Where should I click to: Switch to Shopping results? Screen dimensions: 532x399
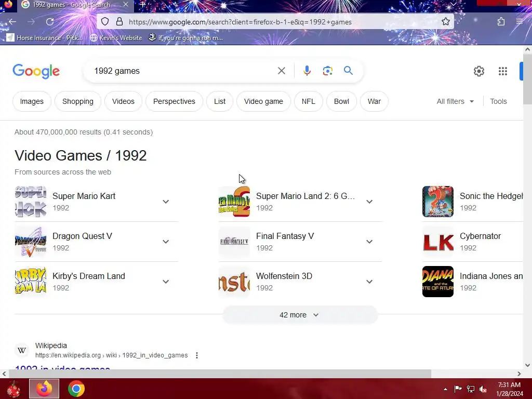pyautogui.click(x=78, y=101)
